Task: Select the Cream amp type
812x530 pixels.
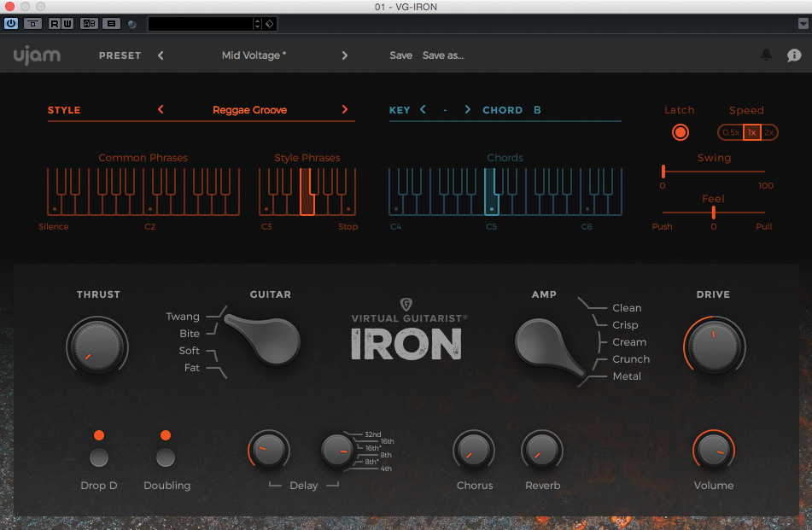Action: pyautogui.click(x=629, y=342)
